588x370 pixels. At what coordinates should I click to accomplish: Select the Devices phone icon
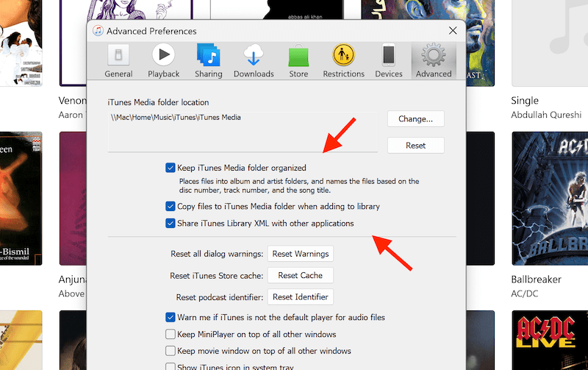[x=389, y=57]
